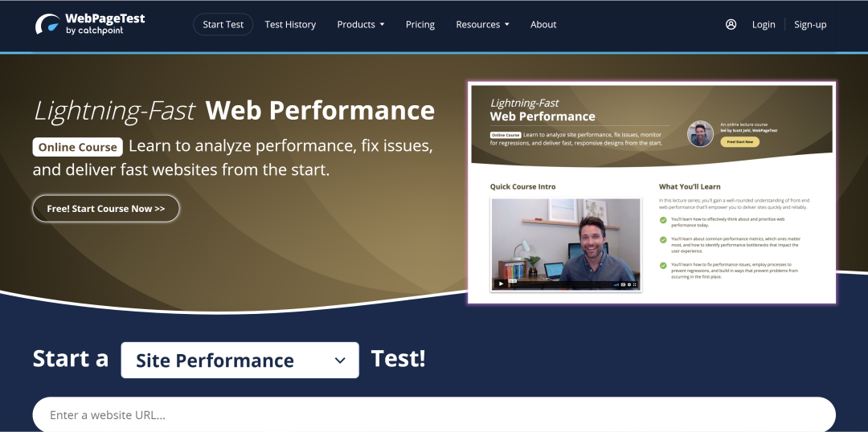Viewport: 868px width, 432px height.
Task: Click the WebPageTest by Catchpoint logo
Action: click(x=90, y=24)
